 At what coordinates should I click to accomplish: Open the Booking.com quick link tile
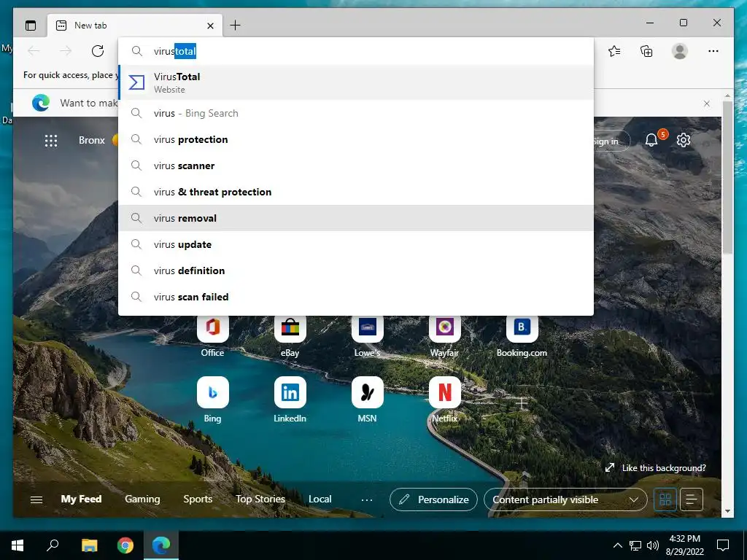522,337
